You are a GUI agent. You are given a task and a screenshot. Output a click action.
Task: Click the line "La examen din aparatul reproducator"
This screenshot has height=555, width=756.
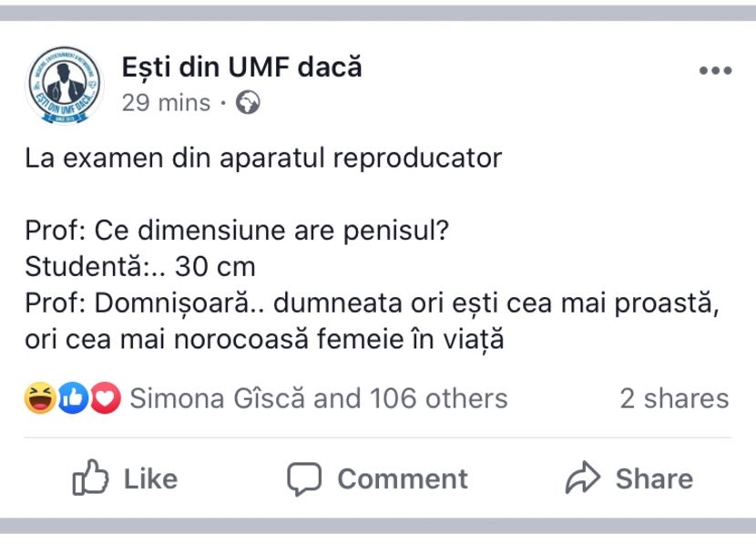pyautogui.click(x=263, y=158)
